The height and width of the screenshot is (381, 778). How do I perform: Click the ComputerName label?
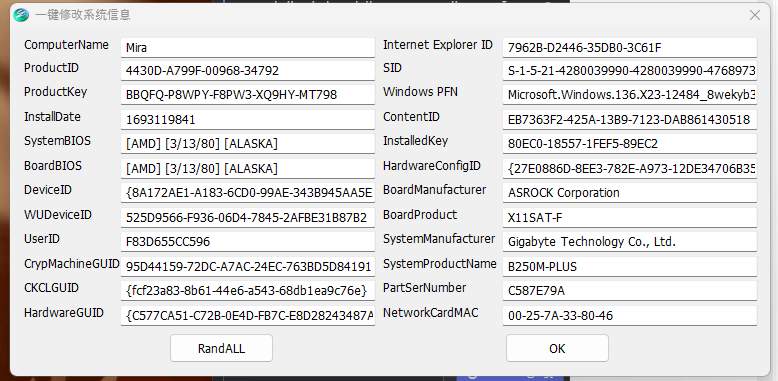[x=66, y=45]
